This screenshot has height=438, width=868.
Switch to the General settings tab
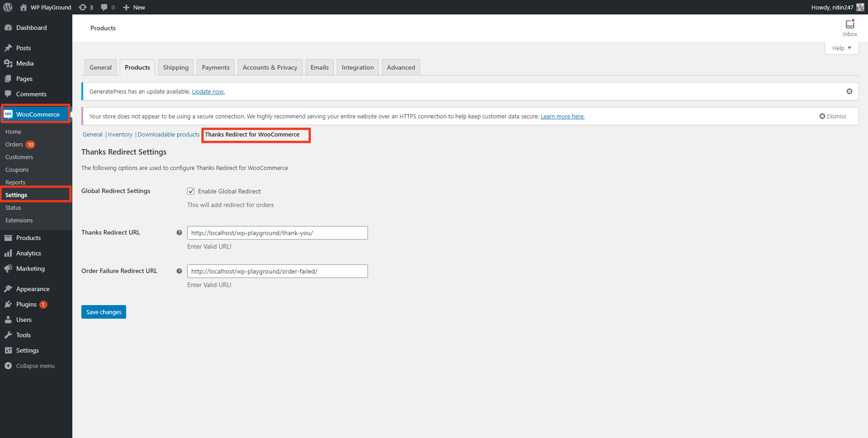tap(100, 67)
